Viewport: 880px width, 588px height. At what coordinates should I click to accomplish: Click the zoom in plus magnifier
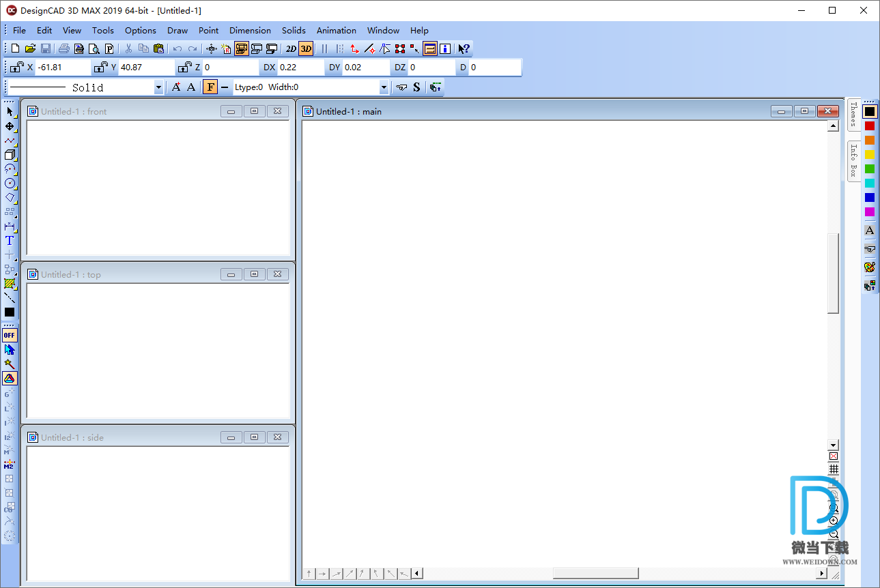834,521
